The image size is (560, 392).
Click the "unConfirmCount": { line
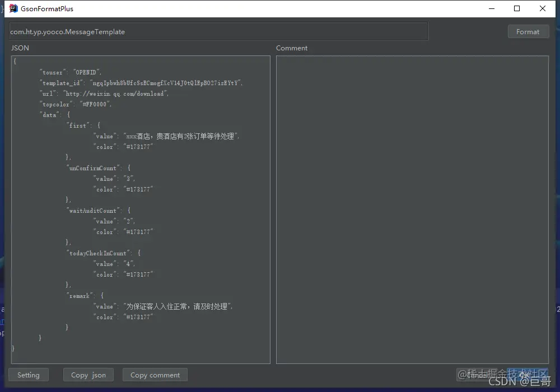coord(99,168)
